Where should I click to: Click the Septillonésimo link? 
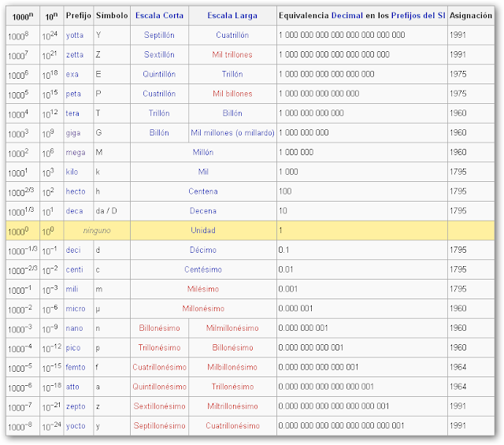point(159,426)
